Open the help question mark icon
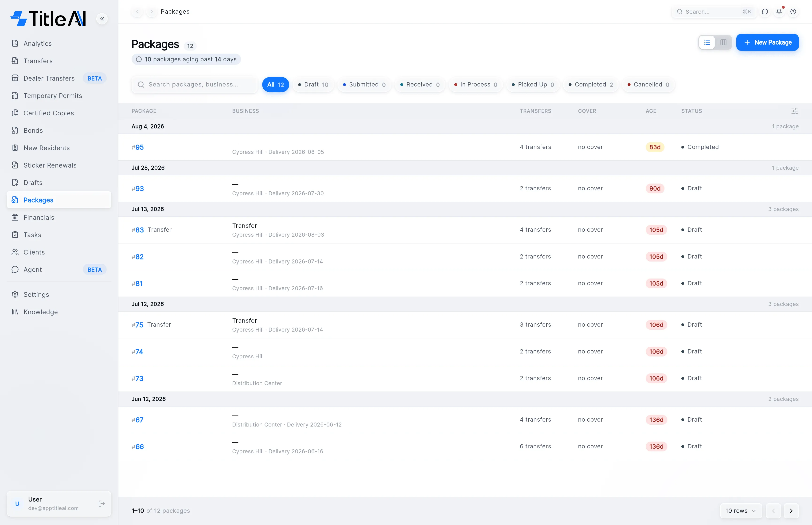The height and width of the screenshot is (525, 812). [793, 12]
